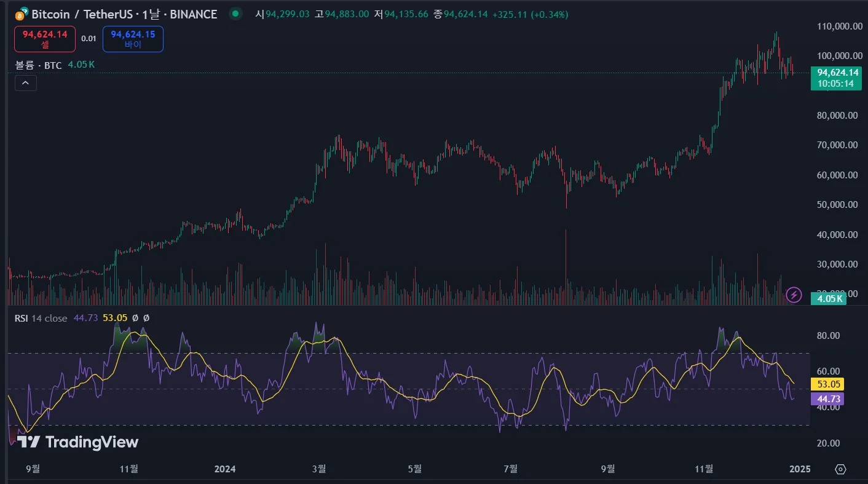Open chart settings via the gear icon
The width and height of the screenshot is (868, 484).
pos(840,469)
